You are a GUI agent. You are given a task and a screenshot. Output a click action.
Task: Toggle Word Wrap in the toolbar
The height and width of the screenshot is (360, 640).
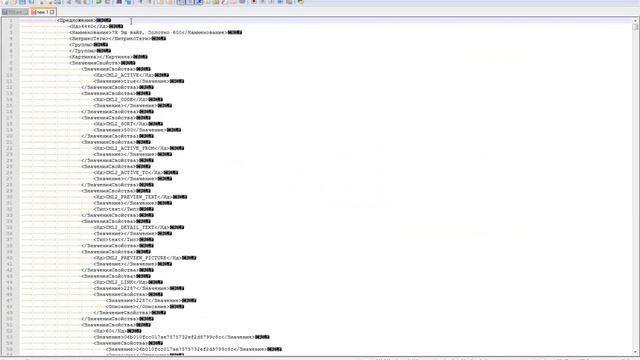[x=181, y=2]
